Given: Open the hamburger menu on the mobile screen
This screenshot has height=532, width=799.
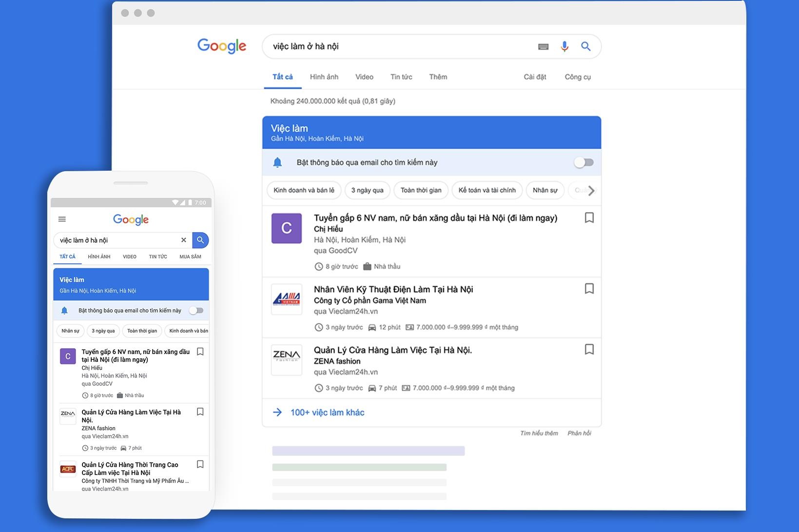Looking at the screenshot, I should [x=62, y=219].
